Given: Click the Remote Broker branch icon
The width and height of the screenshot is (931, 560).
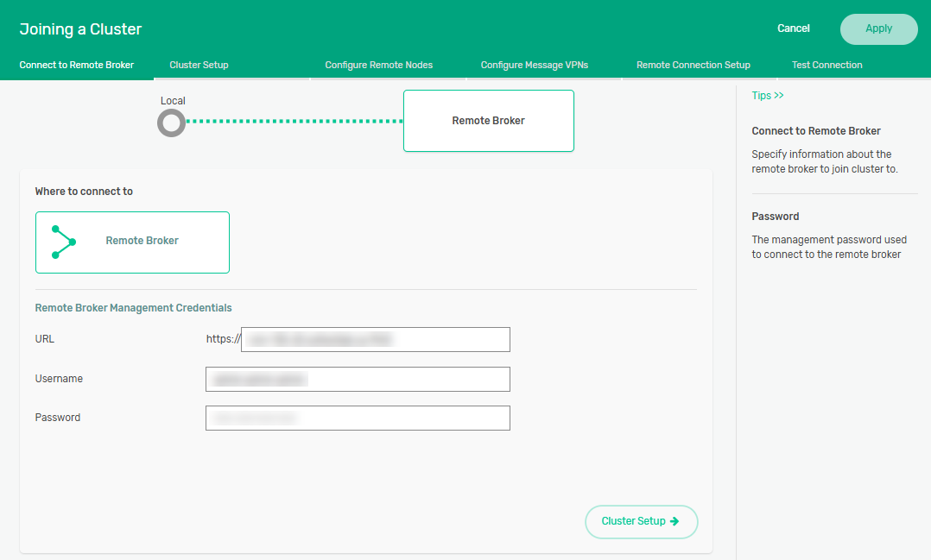Looking at the screenshot, I should 63,242.
